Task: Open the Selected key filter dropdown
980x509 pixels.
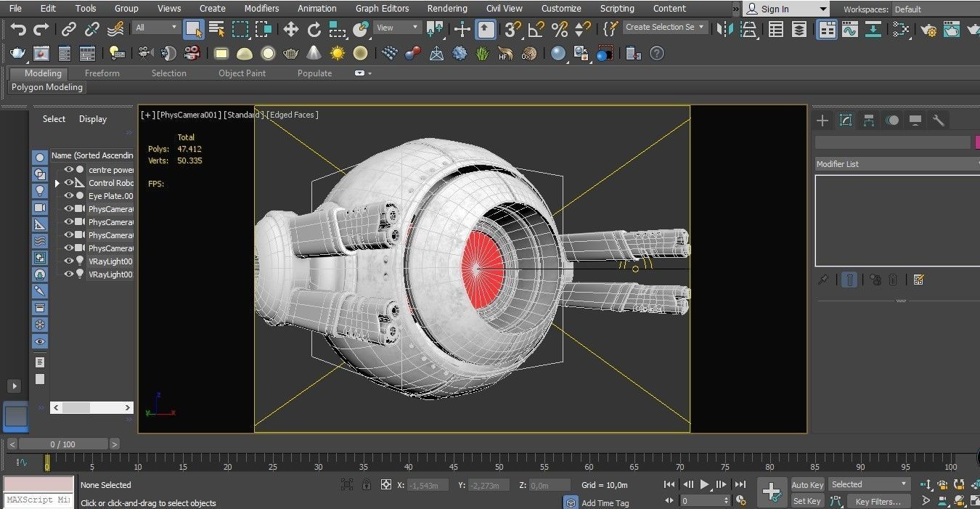Action: point(870,484)
